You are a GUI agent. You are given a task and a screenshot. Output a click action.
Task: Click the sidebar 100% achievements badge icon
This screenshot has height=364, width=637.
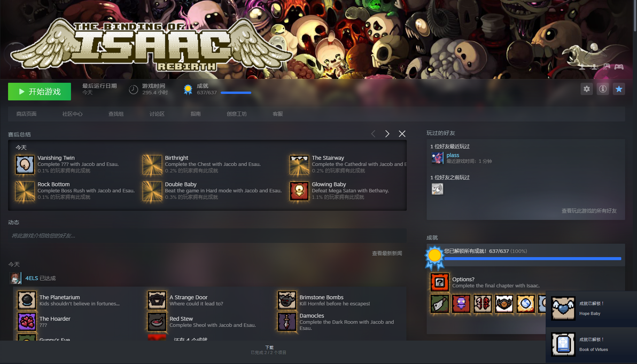[x=434, y=257]
